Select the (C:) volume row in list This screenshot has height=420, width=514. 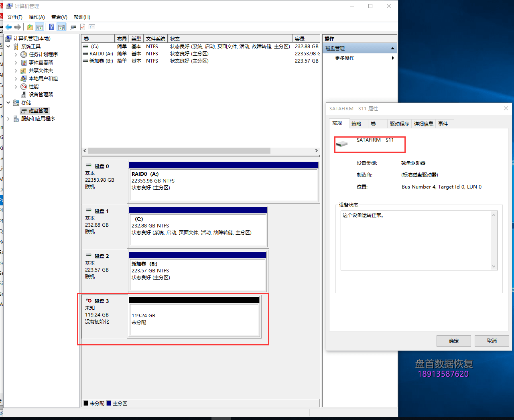coord(200,46)
